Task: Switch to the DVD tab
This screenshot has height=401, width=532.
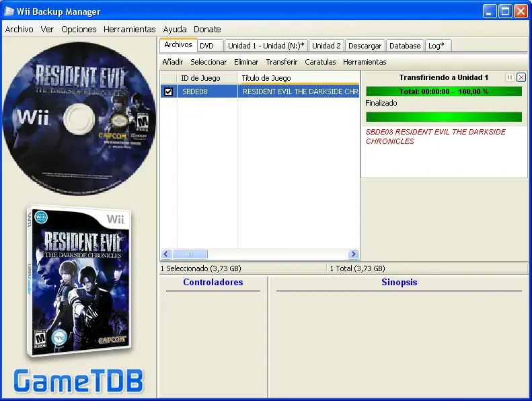Action: pyautogui.click(x=211, y=46)
